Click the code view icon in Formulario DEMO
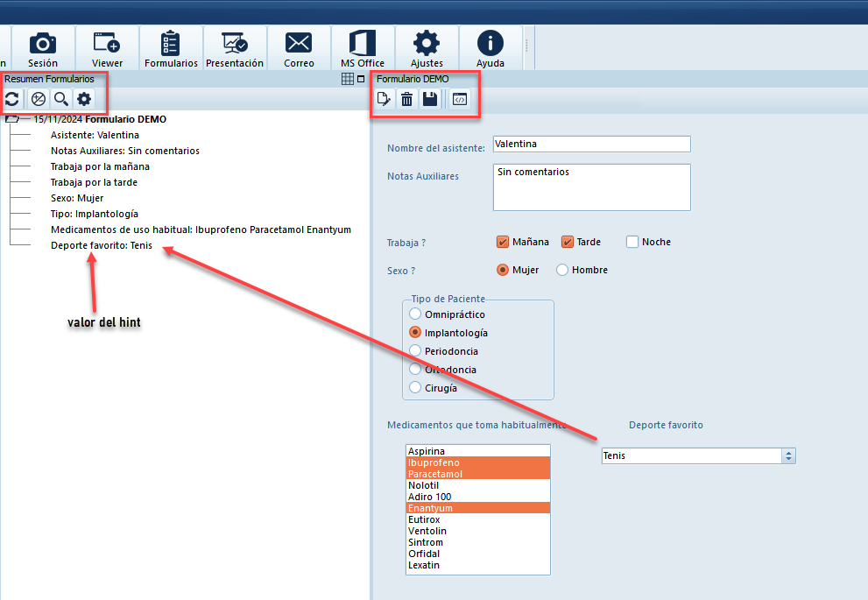 459,99
